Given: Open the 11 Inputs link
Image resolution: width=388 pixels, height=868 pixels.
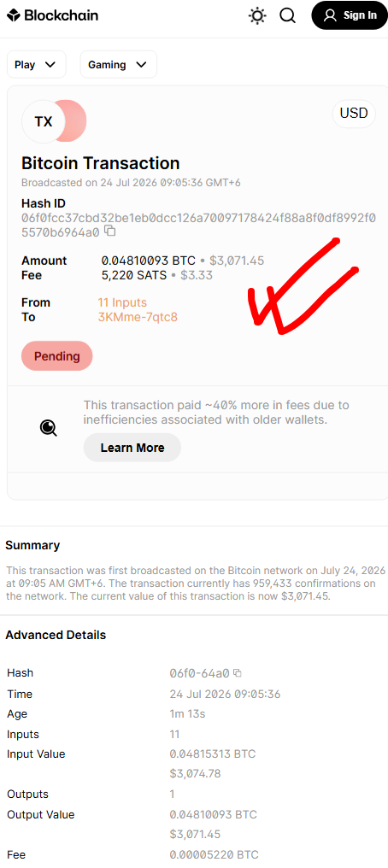Looking at the screenshot, I should [122, 302].
